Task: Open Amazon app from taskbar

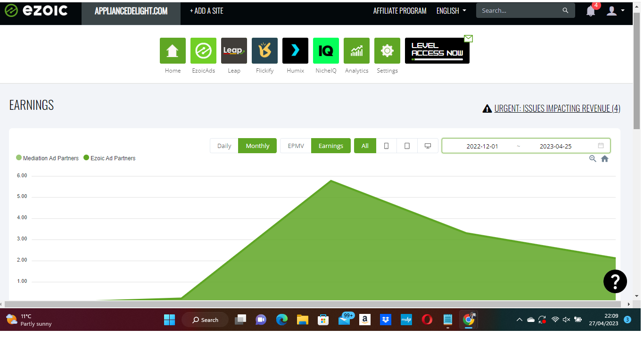Action: (x=364, y=320)
